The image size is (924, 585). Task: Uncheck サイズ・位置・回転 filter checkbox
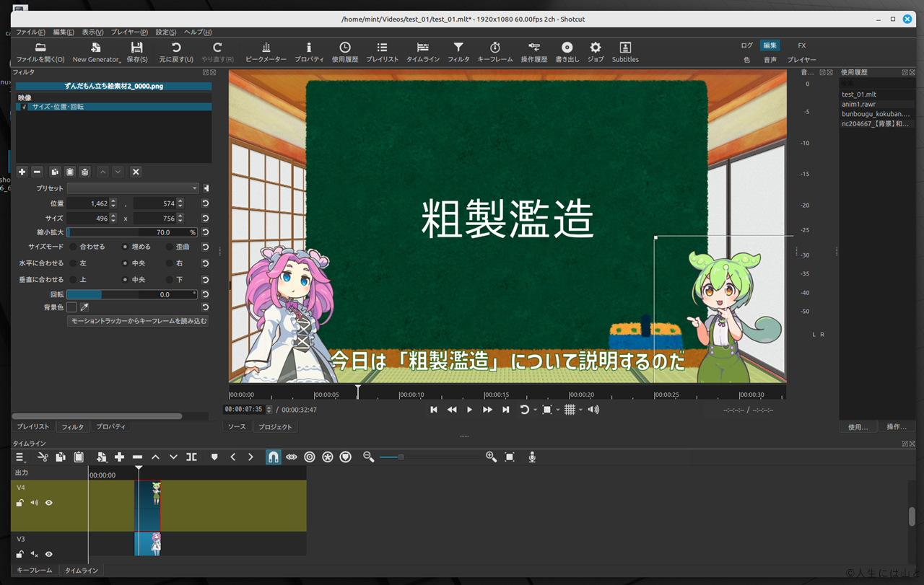pyautogui.click(x=25, y=107)
